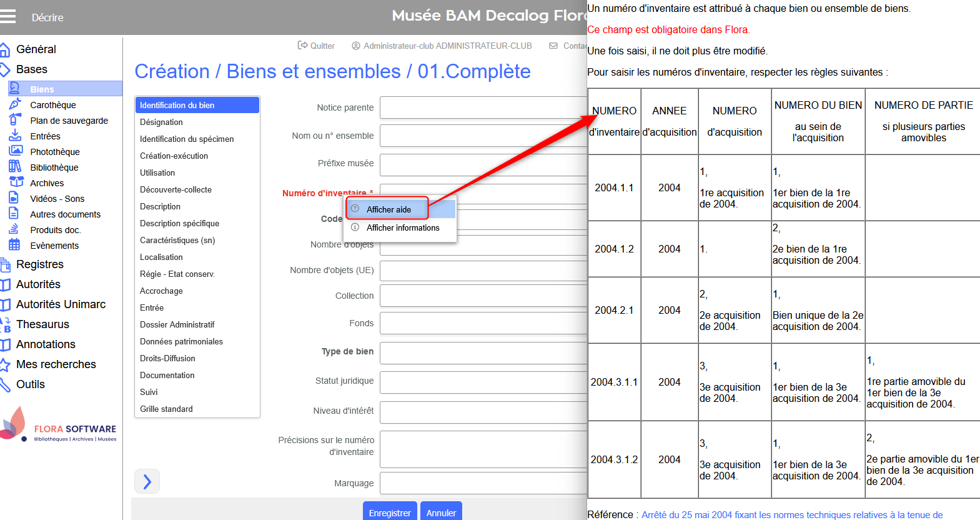Open the Archives database
980x520 pixels.
point(47,183)
